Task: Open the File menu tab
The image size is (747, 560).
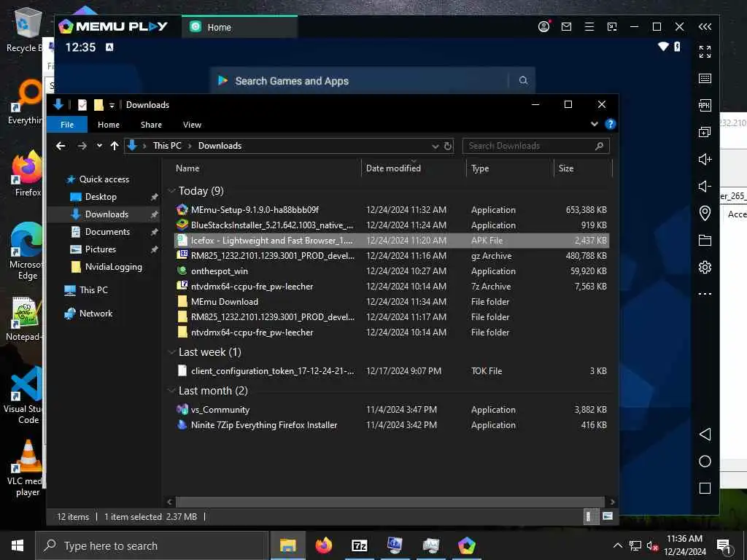Action: point(67,124)
